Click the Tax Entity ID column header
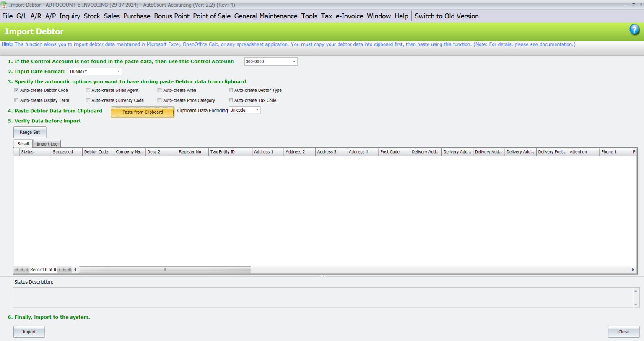This screenshot has width=644, height=341. [231, 152]
